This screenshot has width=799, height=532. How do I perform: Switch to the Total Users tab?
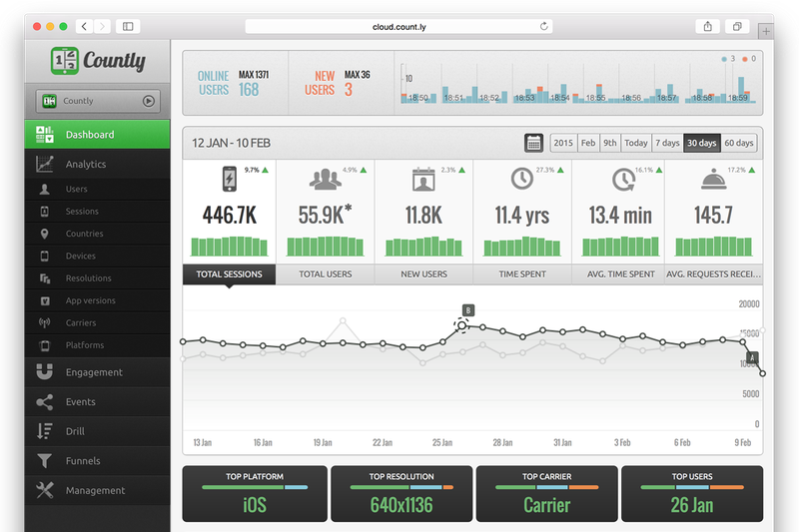(325, 273)
